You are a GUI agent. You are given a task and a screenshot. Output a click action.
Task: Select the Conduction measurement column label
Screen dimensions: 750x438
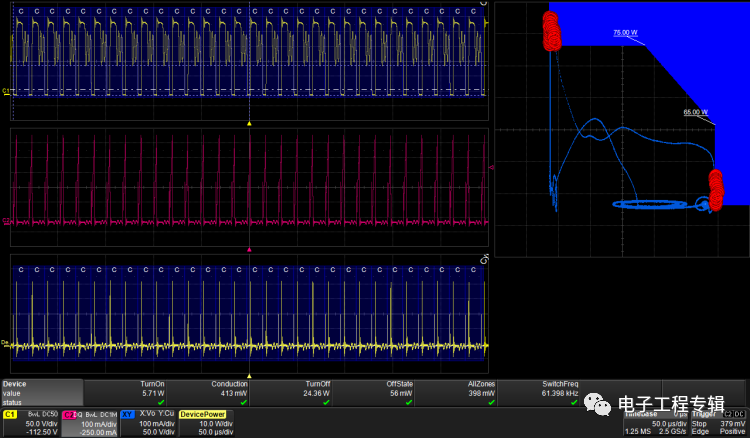click(229, 384)
